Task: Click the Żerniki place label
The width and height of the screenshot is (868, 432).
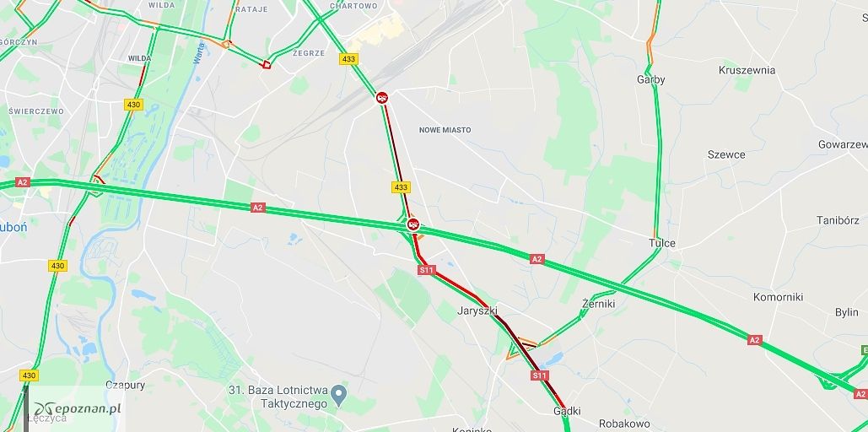Action: point(598,304)
